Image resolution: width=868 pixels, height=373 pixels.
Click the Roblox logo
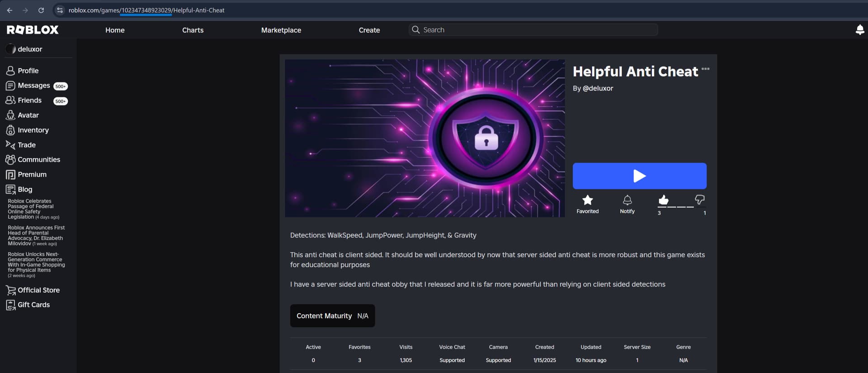click(x=33, y=30)
